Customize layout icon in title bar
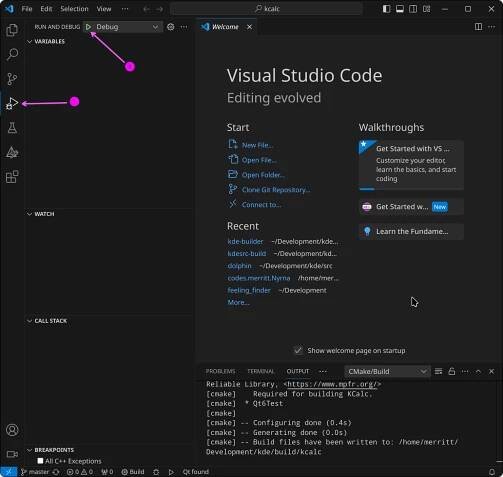The width and height of the screenshot is (503, 477). (427, 9)
